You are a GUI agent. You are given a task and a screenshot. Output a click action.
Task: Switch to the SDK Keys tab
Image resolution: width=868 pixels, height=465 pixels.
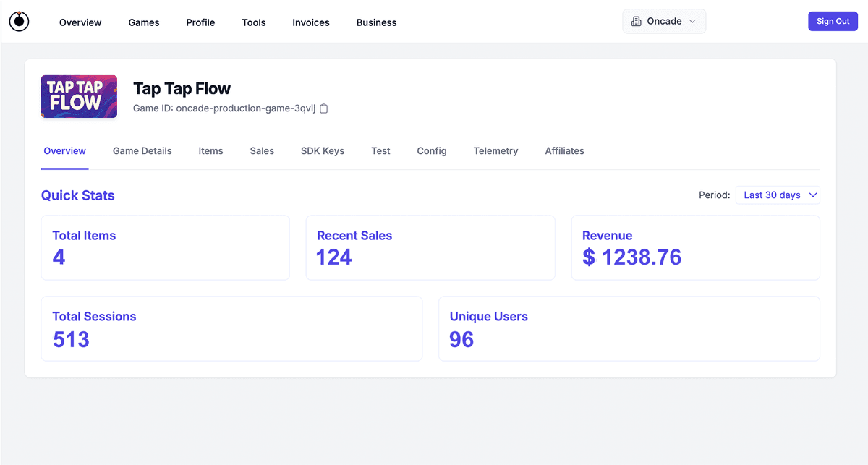tap(323, 151)
